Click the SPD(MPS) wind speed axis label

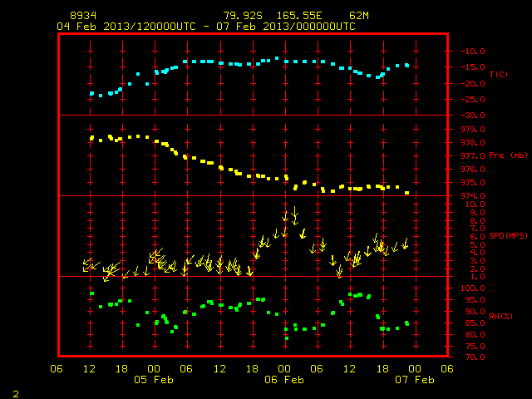(x=508, y=236)
